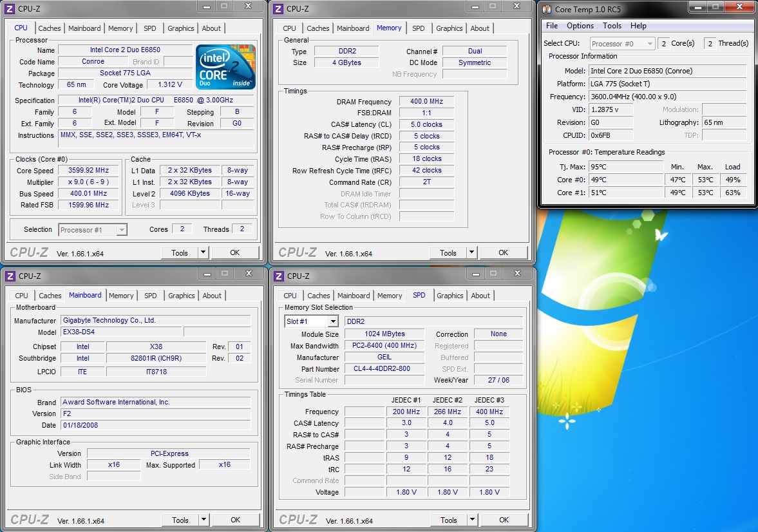Expand the Slot #1 memory slot dropdown
This screenshot has height=532, width=758.
332,321
